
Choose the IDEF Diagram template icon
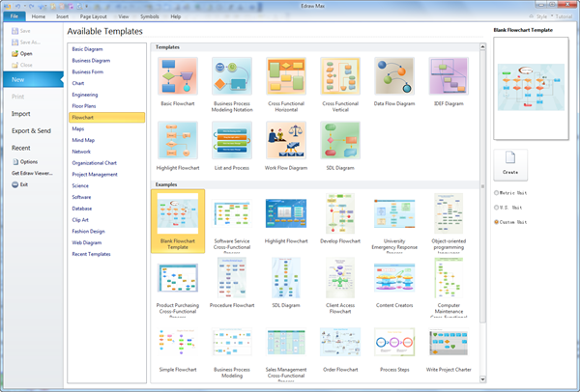click(x=448, y=76)
